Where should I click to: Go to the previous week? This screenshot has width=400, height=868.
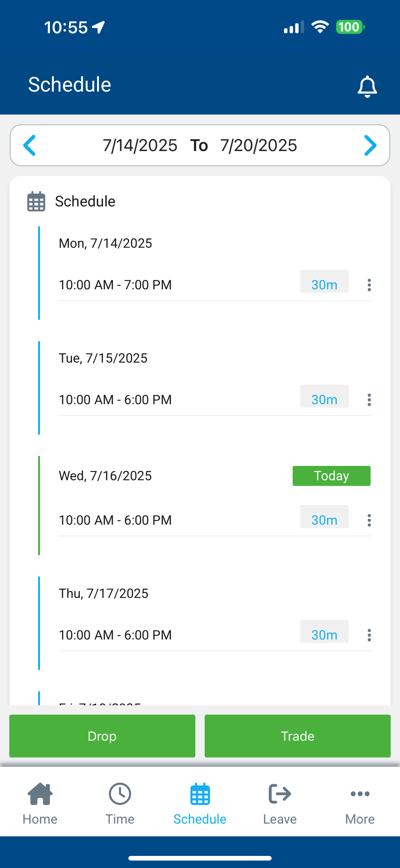coord(30,145)
